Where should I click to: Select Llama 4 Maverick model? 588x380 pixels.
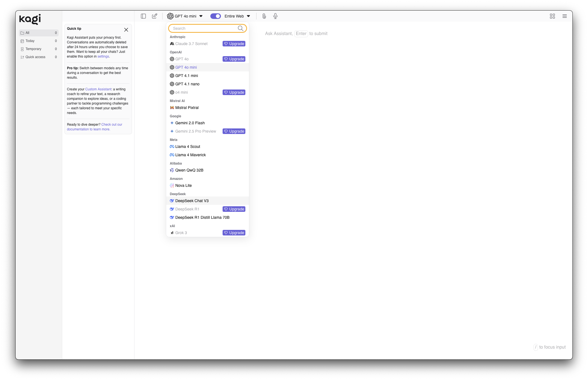(x=190, y=155)
